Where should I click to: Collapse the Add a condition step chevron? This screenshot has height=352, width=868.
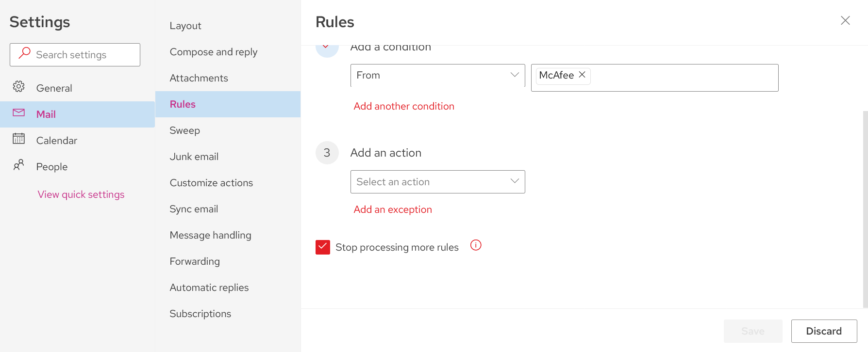tap(327, 47)
